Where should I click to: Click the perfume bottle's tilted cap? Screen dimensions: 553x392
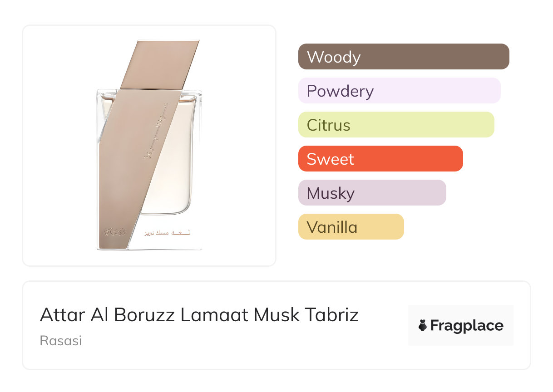(x=160, y=64)
